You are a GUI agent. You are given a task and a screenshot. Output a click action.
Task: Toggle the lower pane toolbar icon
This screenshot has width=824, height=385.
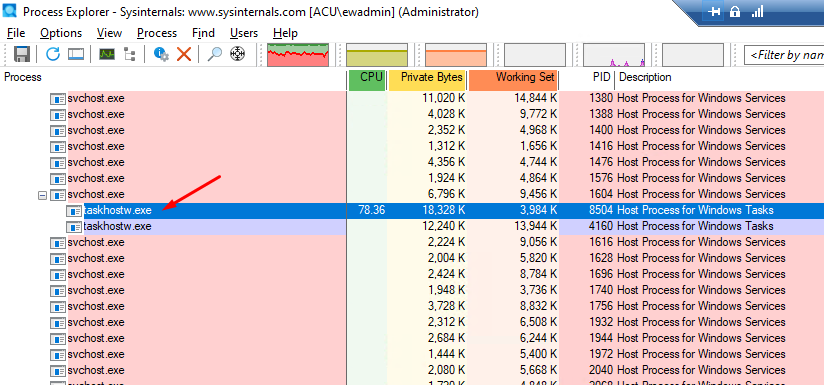point(76,54)
